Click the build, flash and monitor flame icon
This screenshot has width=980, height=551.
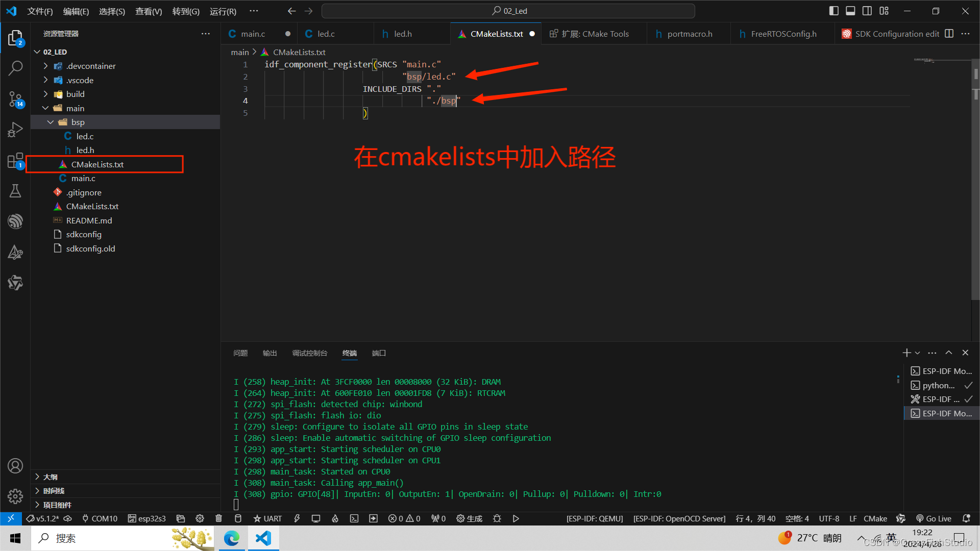click(335, 518)
